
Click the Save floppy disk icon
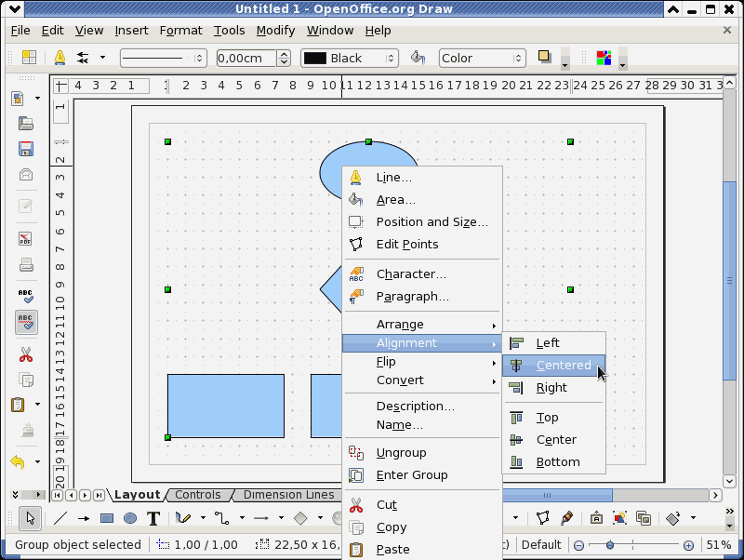click(26, 149)
